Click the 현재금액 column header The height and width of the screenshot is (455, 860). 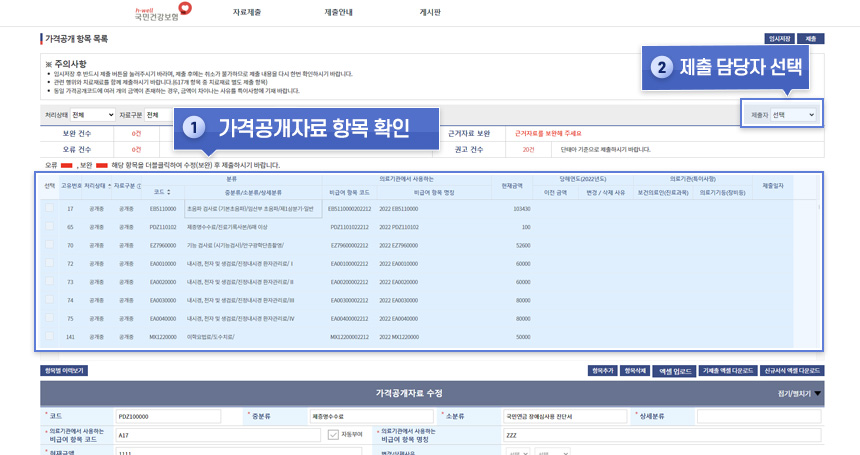click(512, 186)
